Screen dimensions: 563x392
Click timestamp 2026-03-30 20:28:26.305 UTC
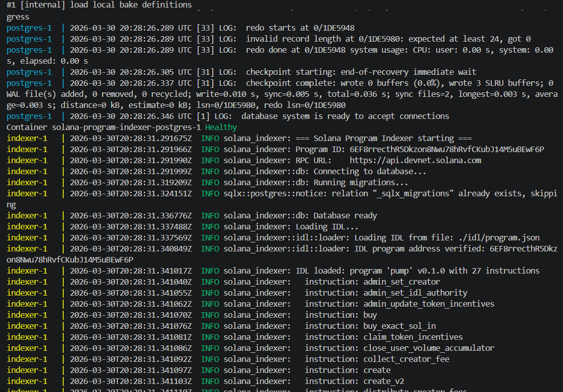(130, 72)
